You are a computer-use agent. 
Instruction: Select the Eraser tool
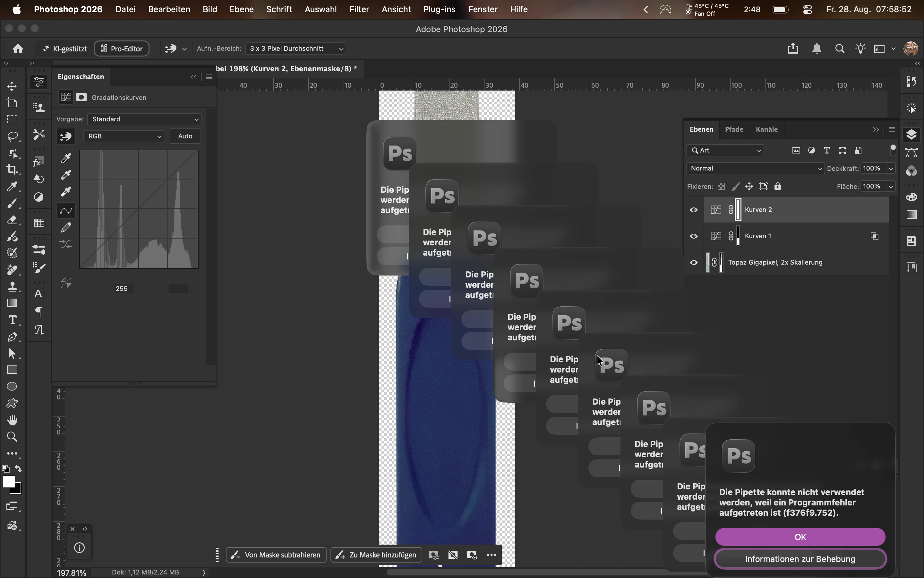pos(12,220)
